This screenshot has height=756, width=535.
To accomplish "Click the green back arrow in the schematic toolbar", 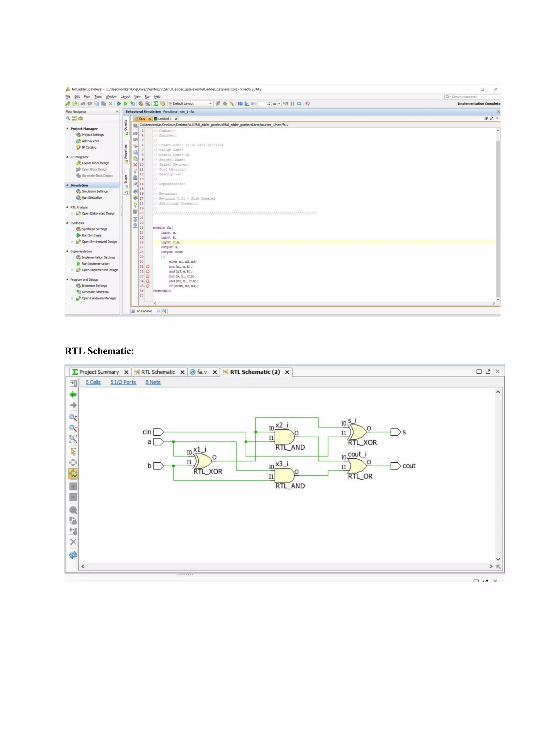I will (x=73, y=394).
